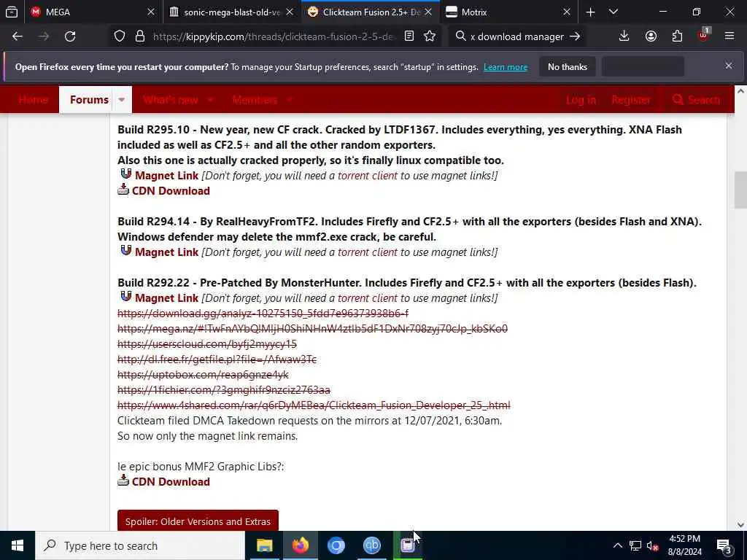Open File Explorer from taskbar
The image size is (747, 560).
point(264,545)
